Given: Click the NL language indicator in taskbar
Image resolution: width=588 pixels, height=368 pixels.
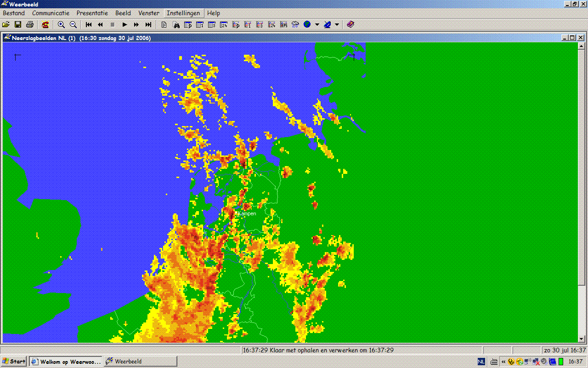Looking at the screenshot, I should (481, 362).
